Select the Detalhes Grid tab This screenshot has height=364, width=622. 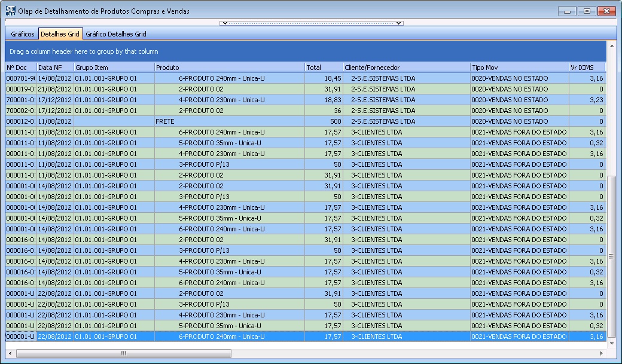pyautogui.click(x=60, y=34)
